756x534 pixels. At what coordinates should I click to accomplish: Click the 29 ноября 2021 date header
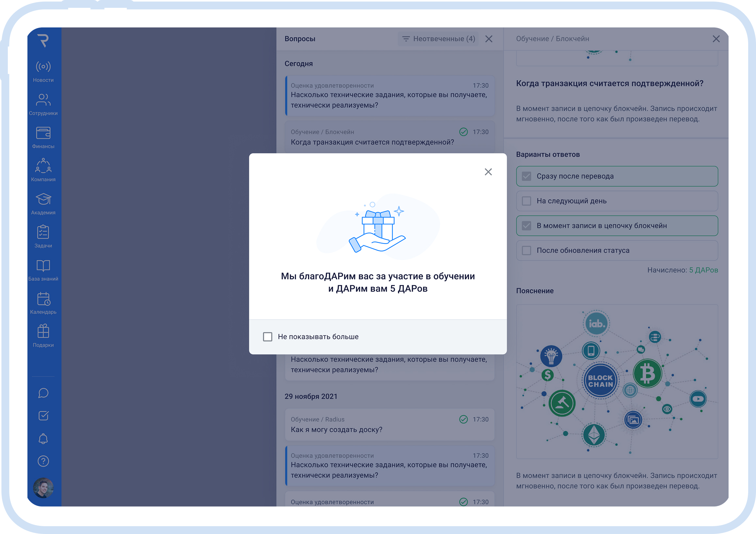point(311,396)
